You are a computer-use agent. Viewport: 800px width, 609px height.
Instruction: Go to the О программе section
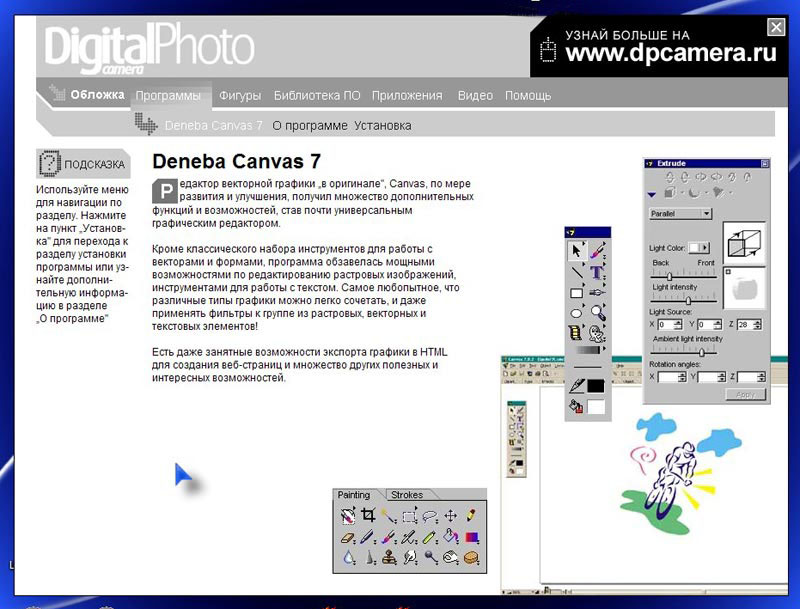[x=310, y=125]
